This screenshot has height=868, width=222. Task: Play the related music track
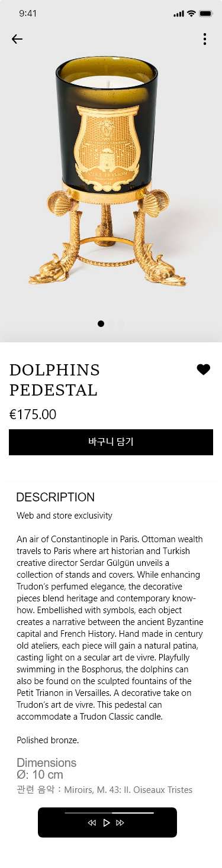pyautogui.click(x=107, y=822)
